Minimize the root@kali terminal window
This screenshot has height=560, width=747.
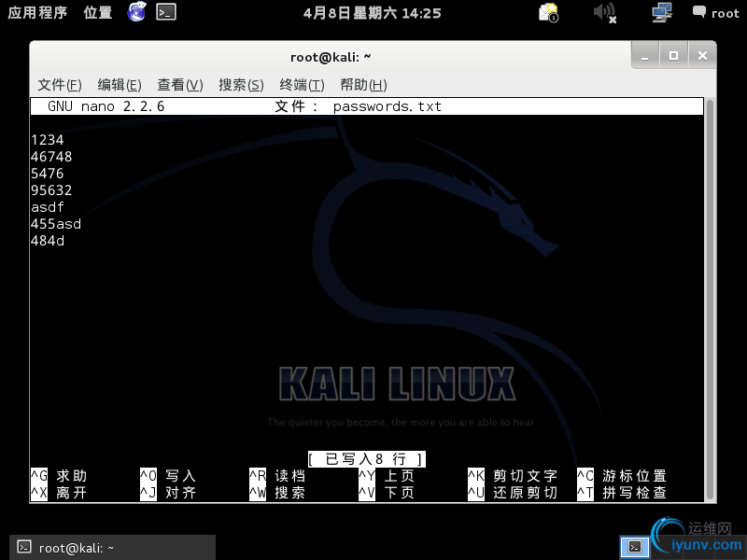pos(645,56)
